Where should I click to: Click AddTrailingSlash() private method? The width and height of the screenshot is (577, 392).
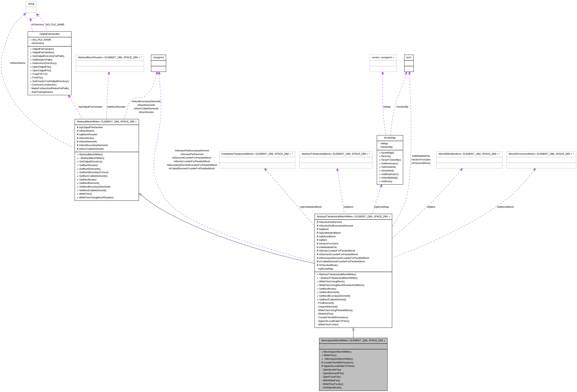pyautogui.click(x=42, y=92)
